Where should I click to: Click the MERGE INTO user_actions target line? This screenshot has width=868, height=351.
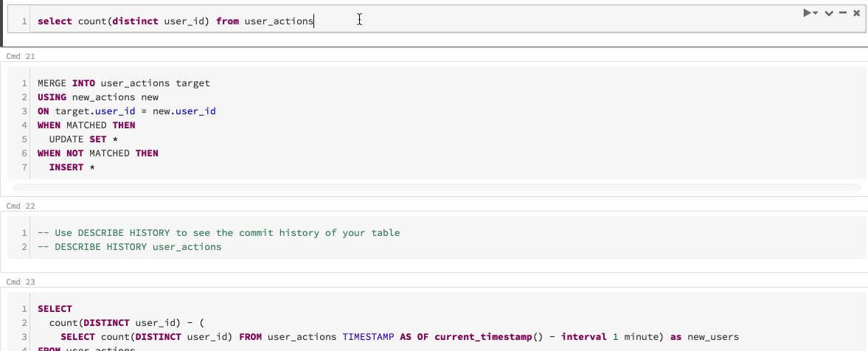pos(124,83)
